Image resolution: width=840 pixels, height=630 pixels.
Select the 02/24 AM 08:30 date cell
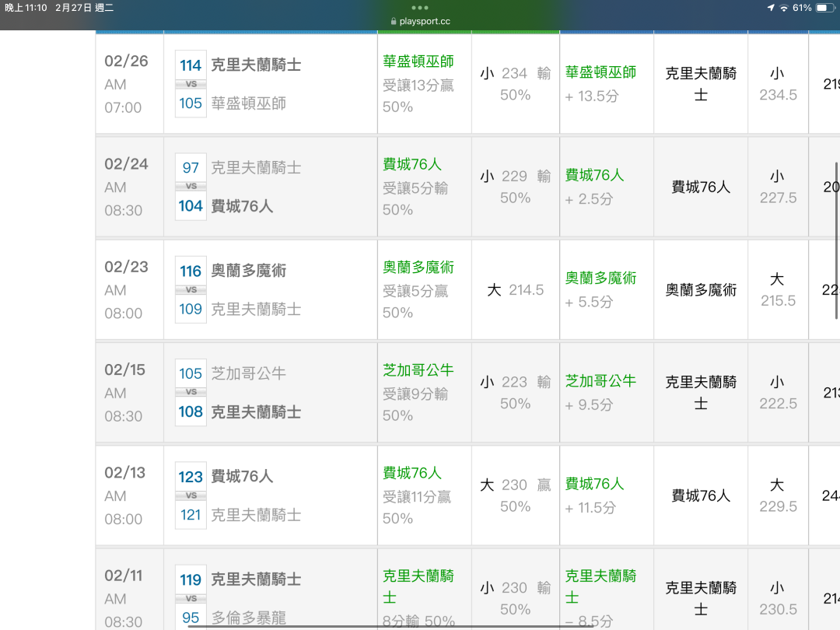tap(130, 187)
